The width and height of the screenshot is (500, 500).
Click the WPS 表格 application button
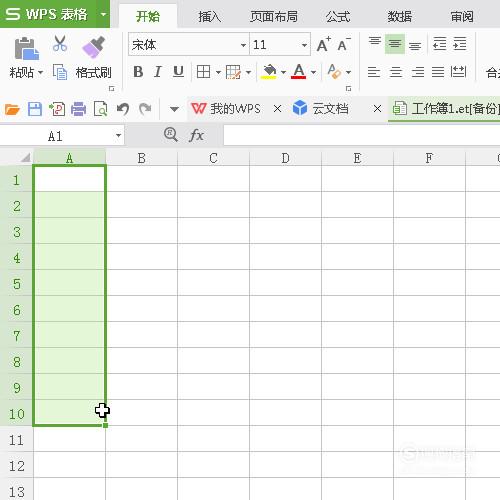click(x=47, y=14)
